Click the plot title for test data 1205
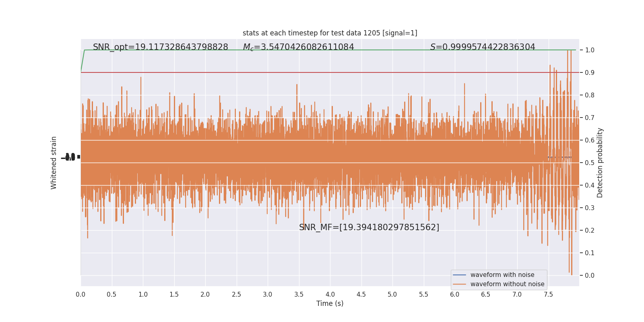The image size is (644, 322). [x=330, y=33]
